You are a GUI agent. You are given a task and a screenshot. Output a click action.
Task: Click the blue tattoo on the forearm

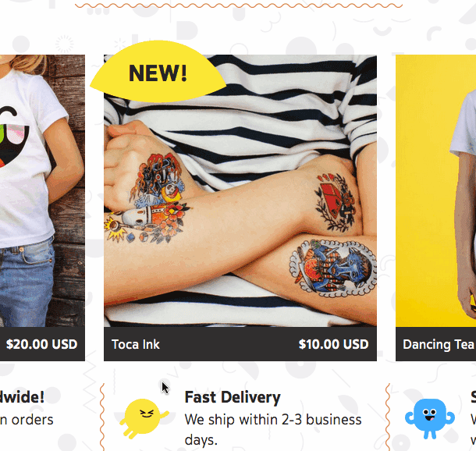click(x=333, y=267)
